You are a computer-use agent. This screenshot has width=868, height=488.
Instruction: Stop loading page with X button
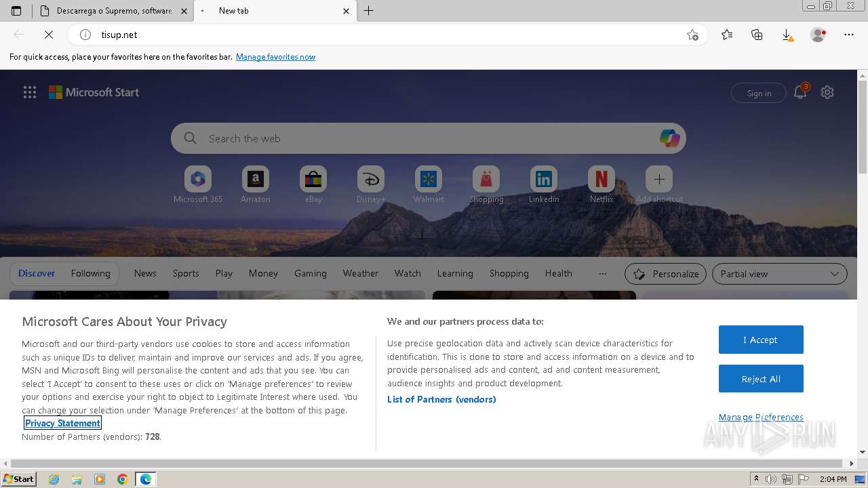(x=49, y=35)
